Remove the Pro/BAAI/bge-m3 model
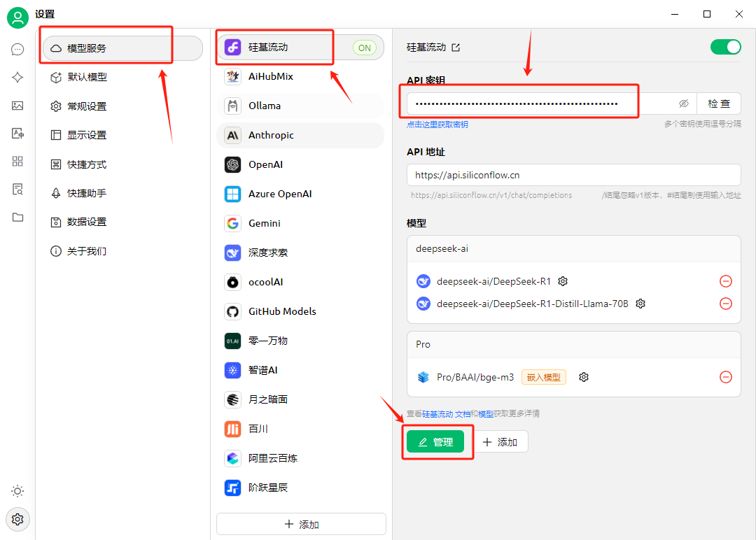The width and height of the screenshot is (756, 540). point(726,376)
